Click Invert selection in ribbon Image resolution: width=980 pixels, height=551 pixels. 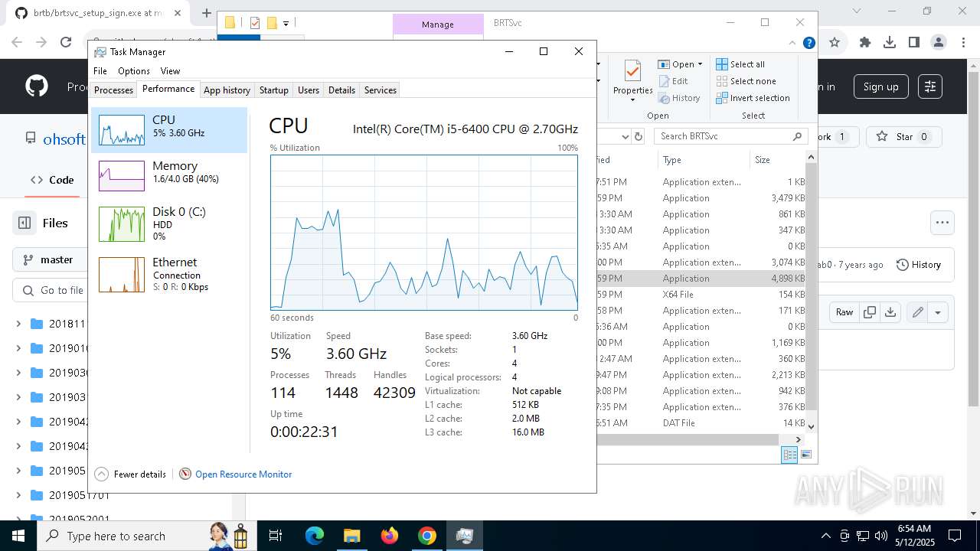pyautogui.click(x=753, y=98)
